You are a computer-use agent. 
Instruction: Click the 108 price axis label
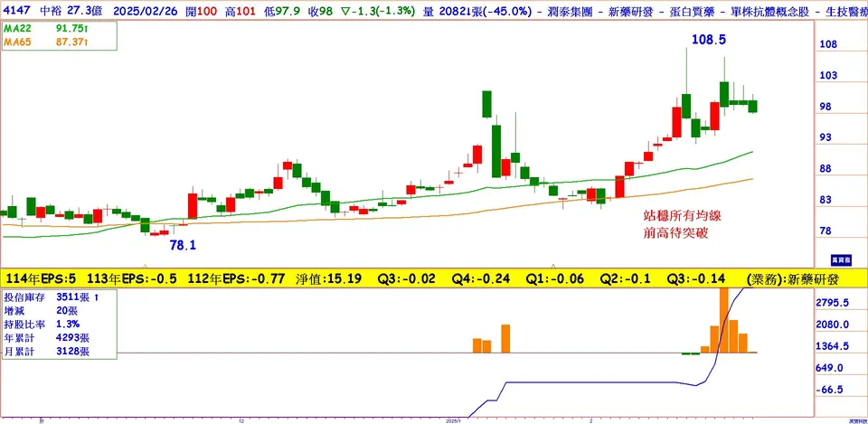[x=828, y=44]
